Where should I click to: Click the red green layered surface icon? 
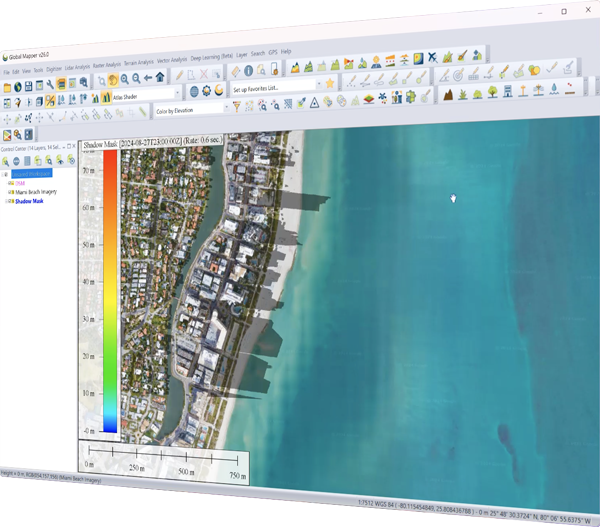(x=368, y=99)
